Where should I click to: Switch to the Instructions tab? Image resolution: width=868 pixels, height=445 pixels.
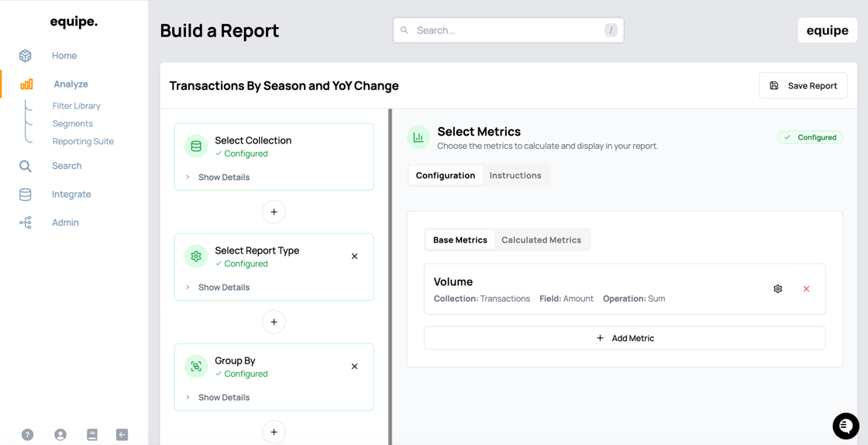[x=515, y=175]
